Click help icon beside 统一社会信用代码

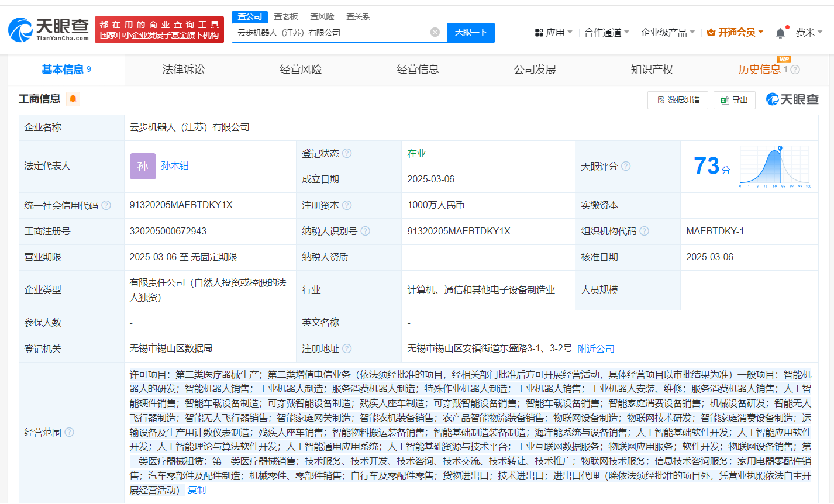pyautogui.click(x=106, y=205)
